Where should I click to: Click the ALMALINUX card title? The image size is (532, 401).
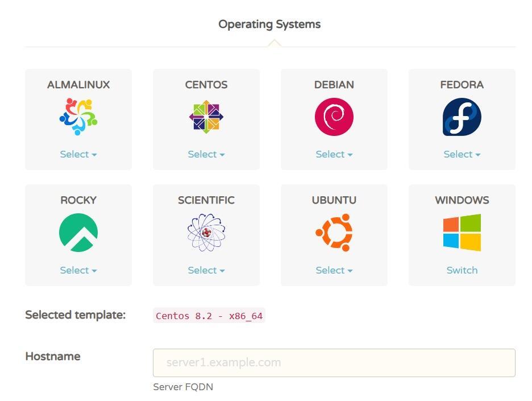(78, 85)
